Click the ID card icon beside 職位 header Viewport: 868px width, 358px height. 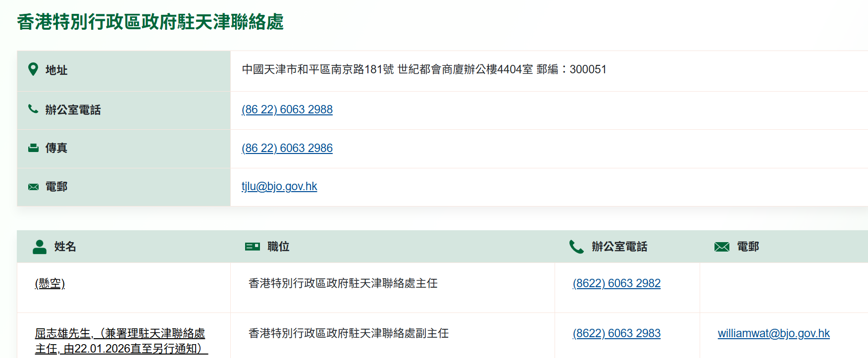click(x=253, y=247)
